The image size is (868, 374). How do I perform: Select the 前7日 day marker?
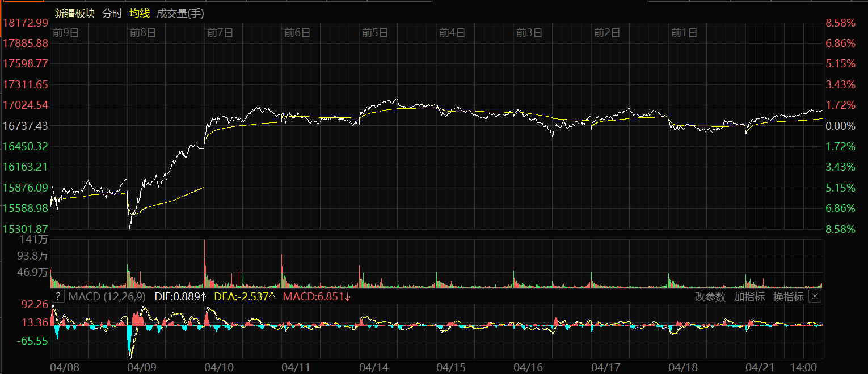(x=220, y=33)
